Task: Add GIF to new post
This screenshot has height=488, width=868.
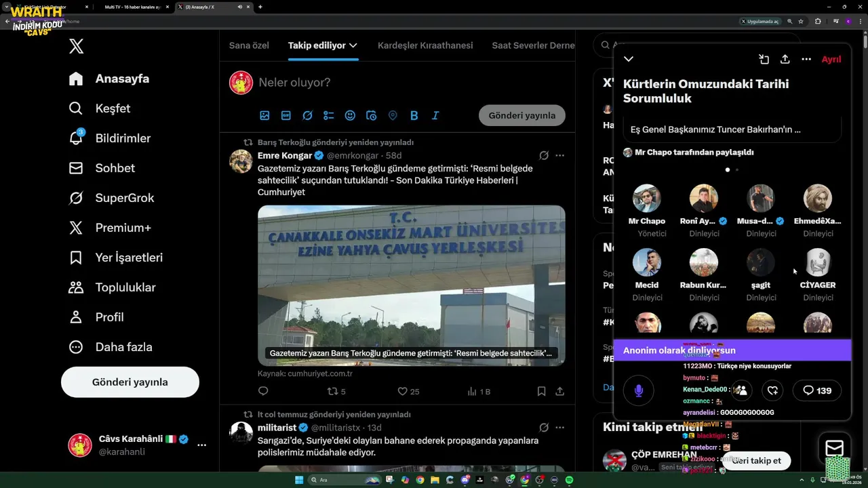Action: pyautogui.click(x=286, y=116)
